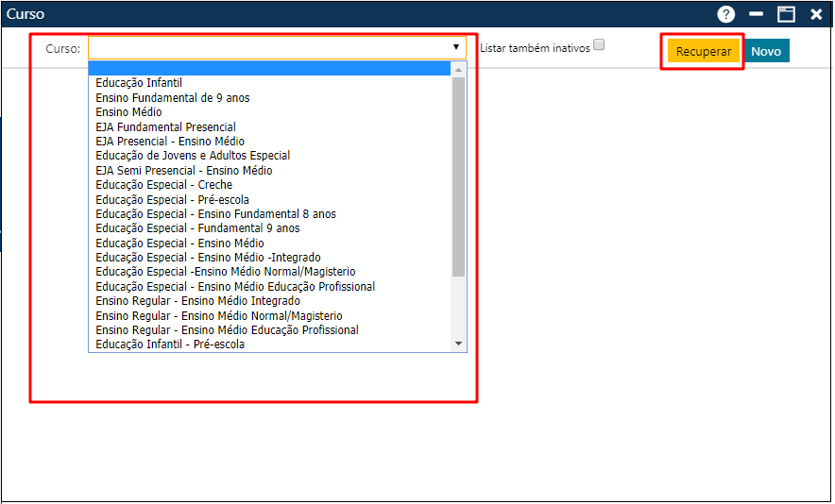The image size is (835, 504).
Task: Choose Ensino Regular - Ensino Médio Normal/Magisterio
Action: point(269,316)
